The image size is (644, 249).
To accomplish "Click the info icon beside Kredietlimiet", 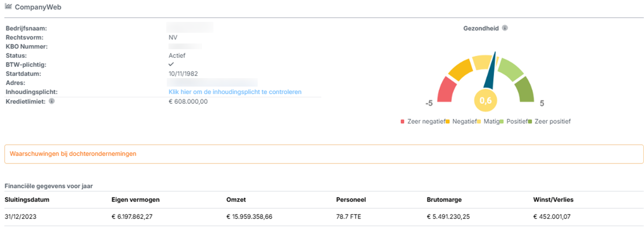I will coord(51,101).
